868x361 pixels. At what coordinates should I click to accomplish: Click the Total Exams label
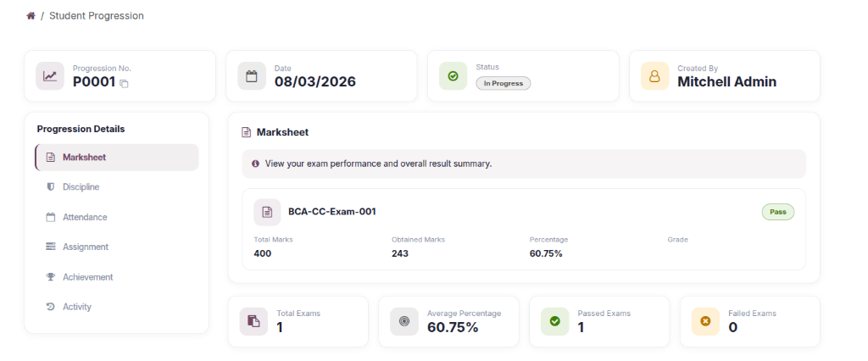point(298,314)
